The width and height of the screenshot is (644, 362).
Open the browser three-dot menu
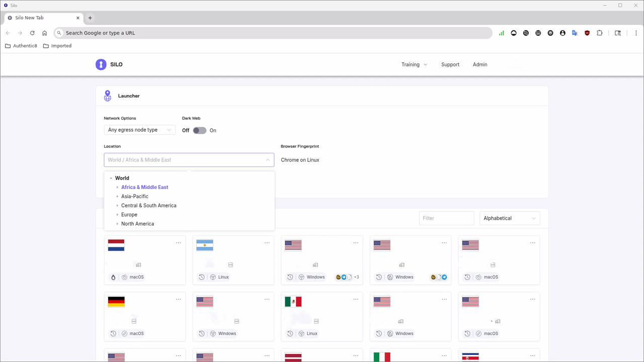[636, 33]
